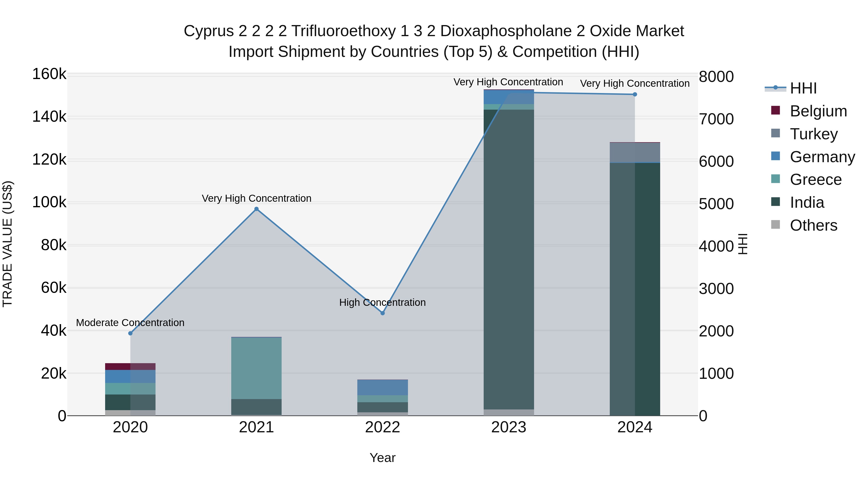The width and height of the screenshot is (868, 488).
Task: Click the 'Year' x-axis title
Action: 382,458
